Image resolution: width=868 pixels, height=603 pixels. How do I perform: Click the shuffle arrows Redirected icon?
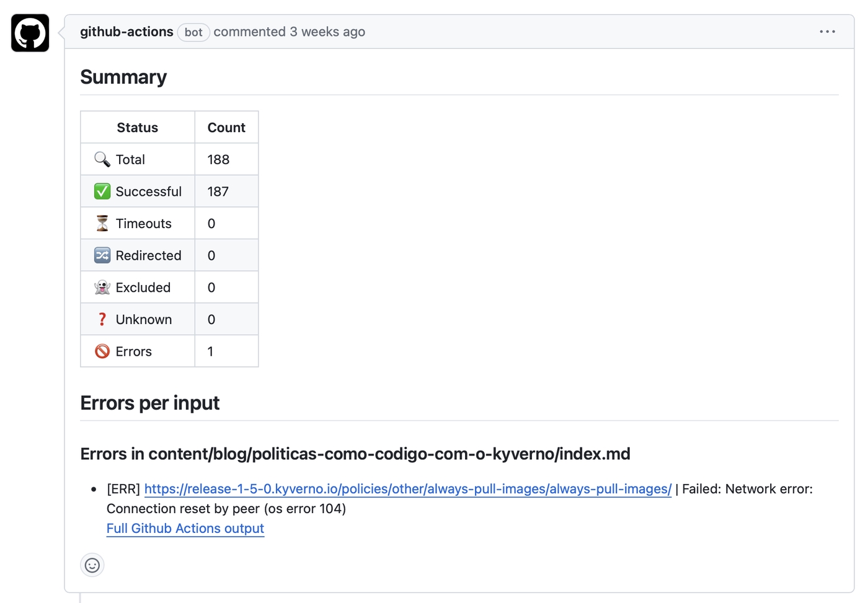[102, 255]
